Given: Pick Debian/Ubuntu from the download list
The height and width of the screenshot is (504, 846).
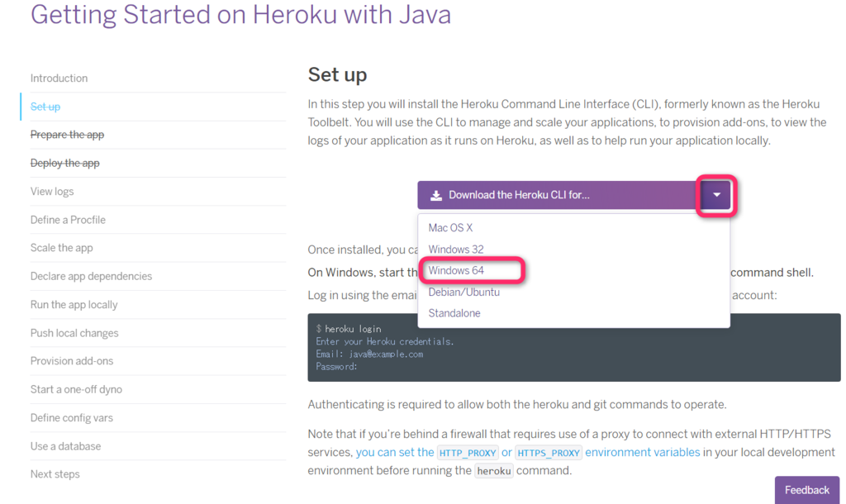Looking at the screenshot, I should (463, 292).
